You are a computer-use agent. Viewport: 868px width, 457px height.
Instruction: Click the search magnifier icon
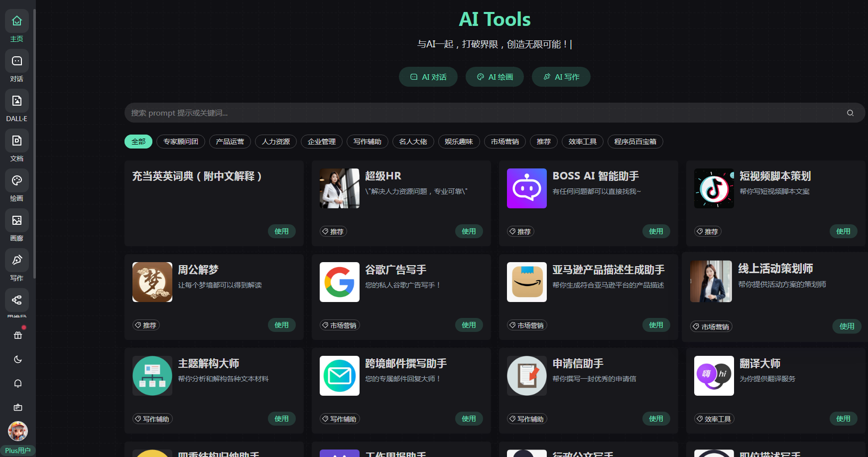[850, 113]
